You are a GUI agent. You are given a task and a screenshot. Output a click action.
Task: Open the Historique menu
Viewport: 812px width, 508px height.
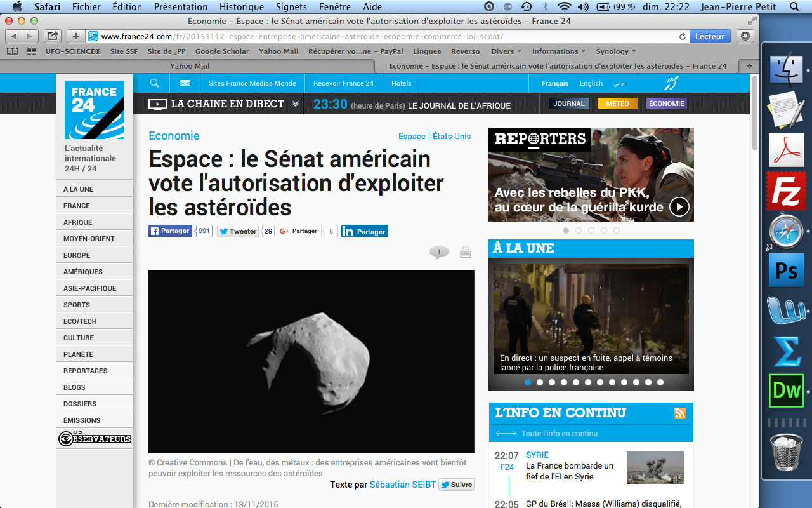point(241,7)
